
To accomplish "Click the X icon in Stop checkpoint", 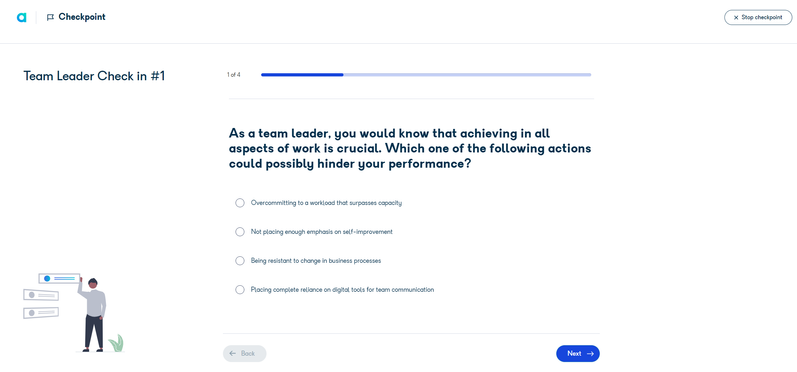I will click(736, 17).
